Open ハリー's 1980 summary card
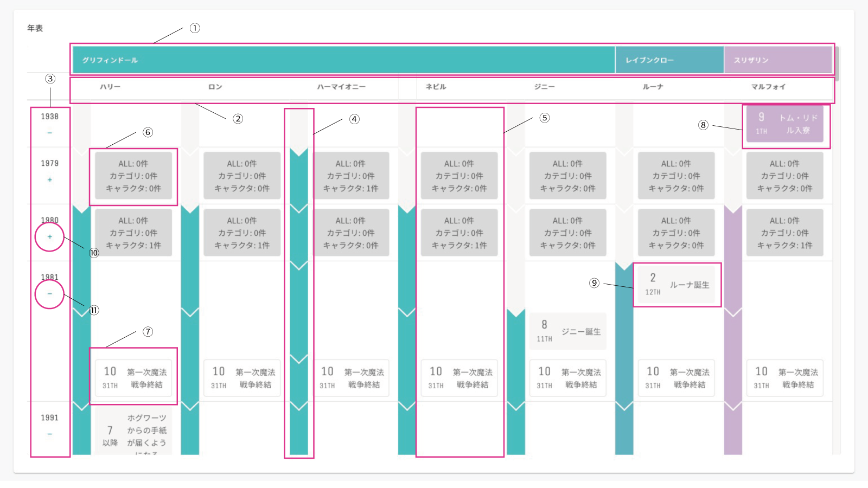The height and width of the screenshot is (488, 868). tap(133, 233)
